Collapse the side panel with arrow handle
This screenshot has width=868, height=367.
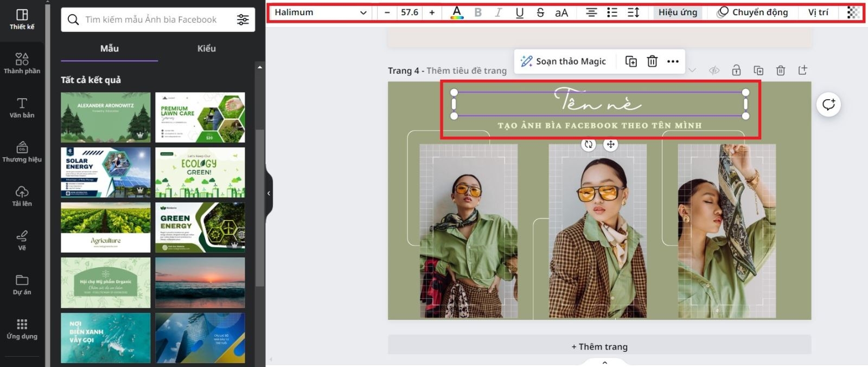click(x=269, y=193)
